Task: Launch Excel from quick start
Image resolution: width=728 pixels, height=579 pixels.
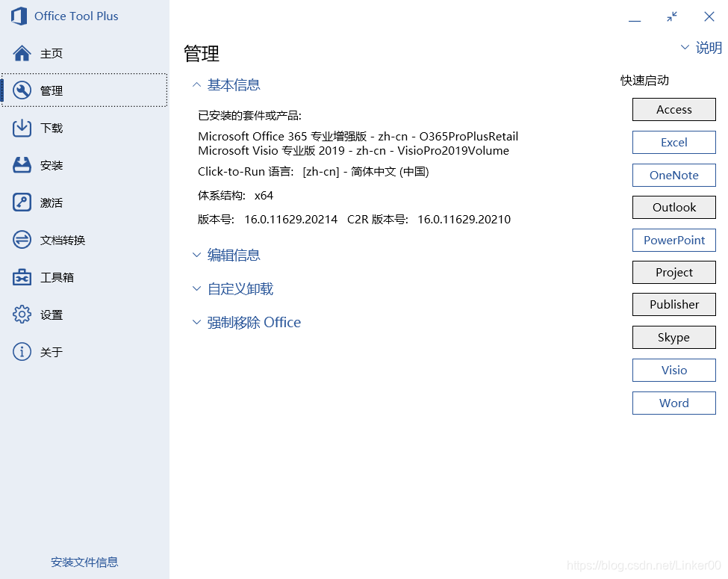Action: [674, 142]
